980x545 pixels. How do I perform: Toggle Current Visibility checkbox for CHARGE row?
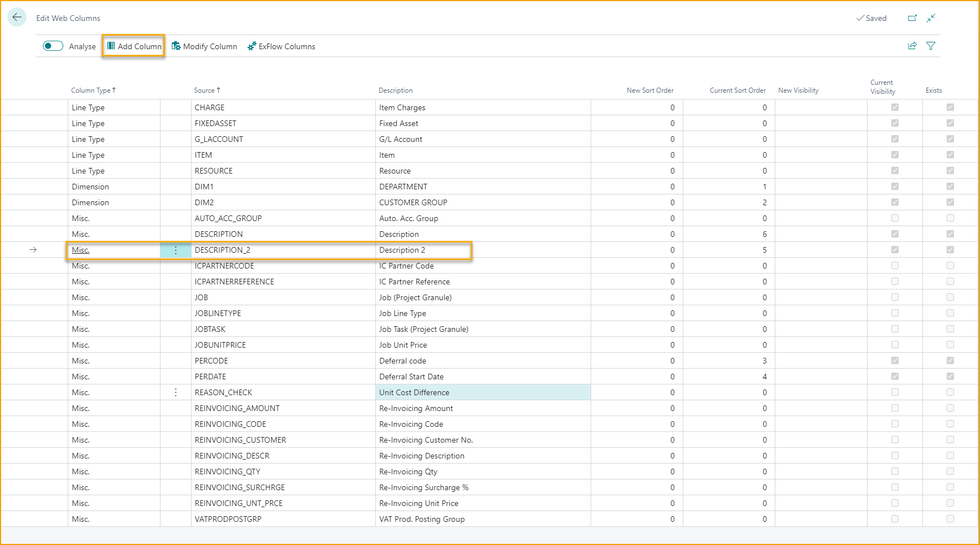[x=895, y=107]
